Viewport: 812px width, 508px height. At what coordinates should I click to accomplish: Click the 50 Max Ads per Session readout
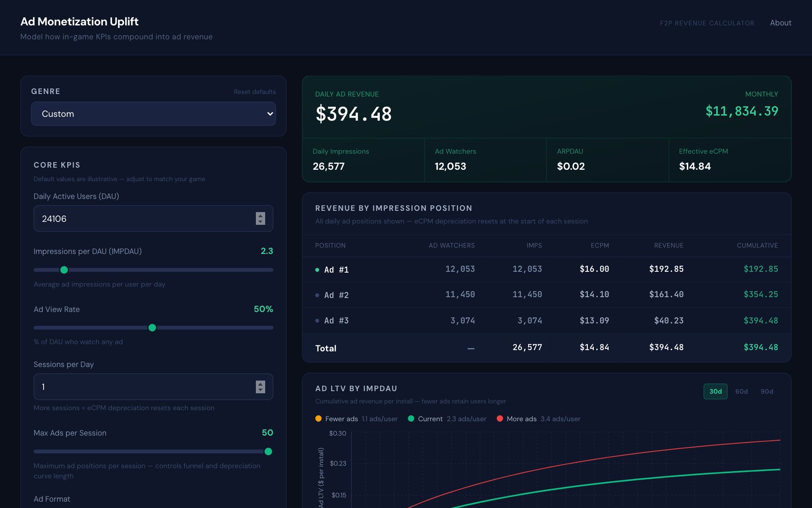coord(267,433)
